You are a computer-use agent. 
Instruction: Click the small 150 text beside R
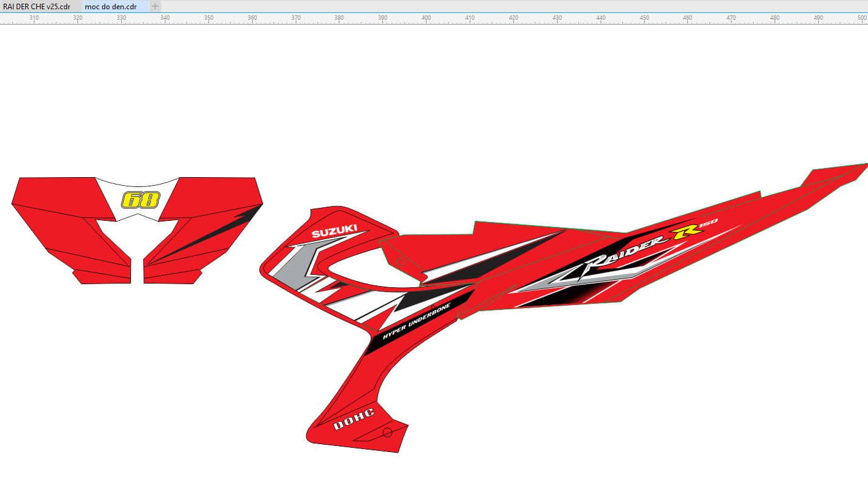(709, 222)
